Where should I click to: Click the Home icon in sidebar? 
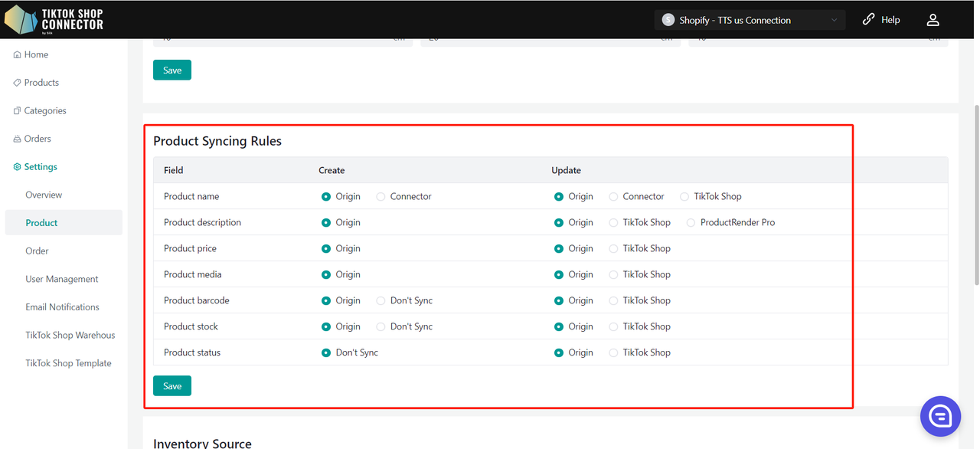(18, 55)
